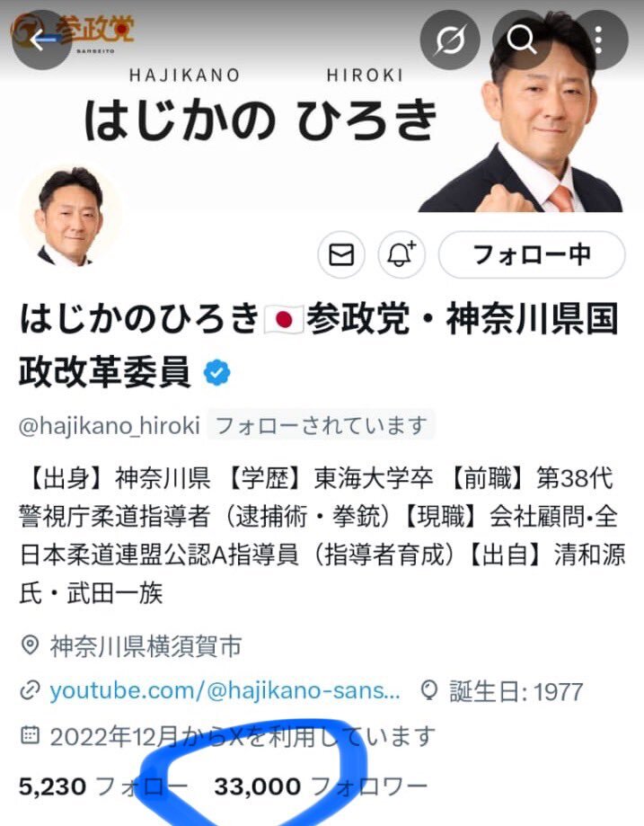The width and height of the screenshot is (644, 826).
Task: Tap the search magnifier icon
Action: (x=522, y=40)
